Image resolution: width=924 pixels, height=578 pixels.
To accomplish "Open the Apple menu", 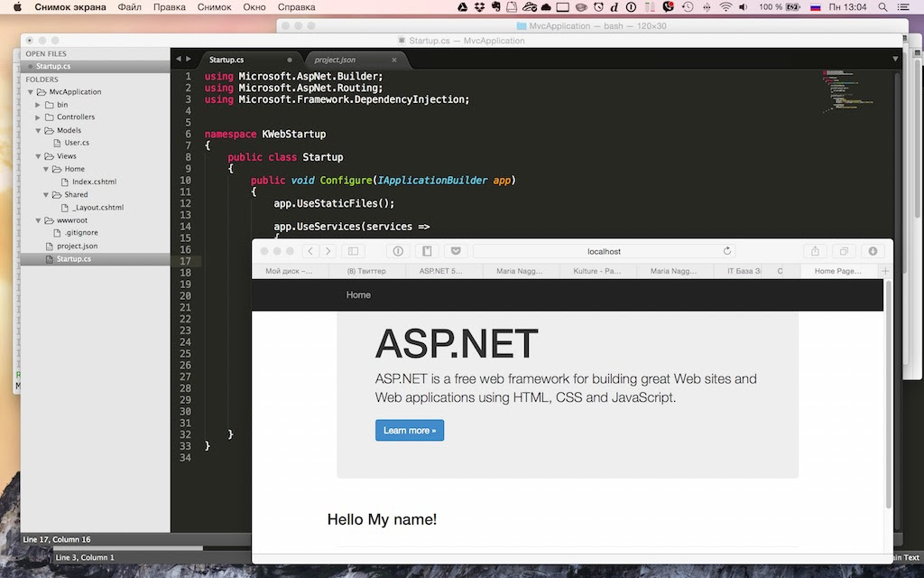I will tap(17, 7).
